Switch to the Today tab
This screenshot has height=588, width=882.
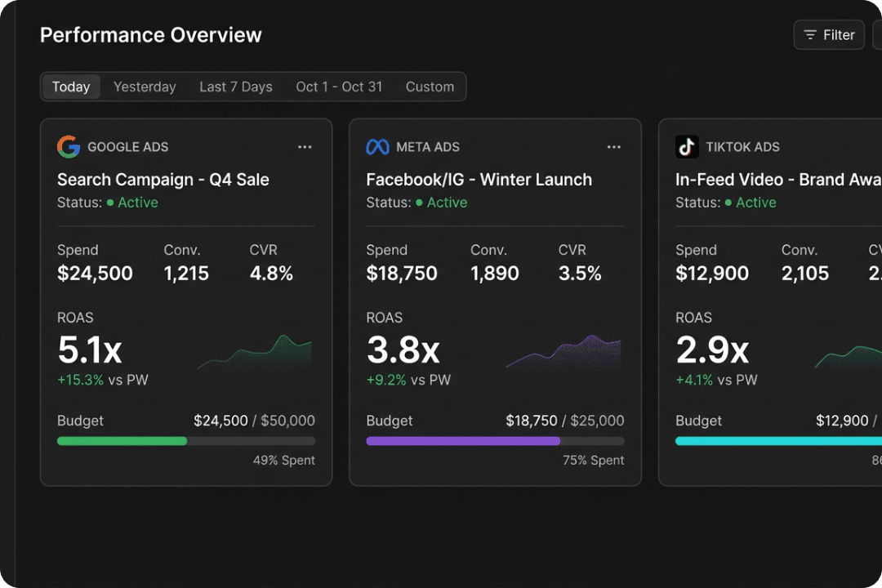tap(71, 87)
